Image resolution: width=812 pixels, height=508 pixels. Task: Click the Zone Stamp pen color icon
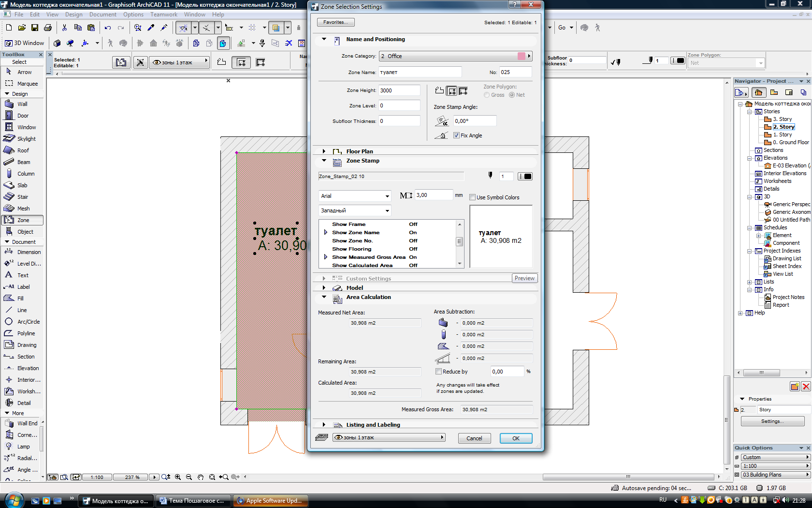tap(490, 176)
